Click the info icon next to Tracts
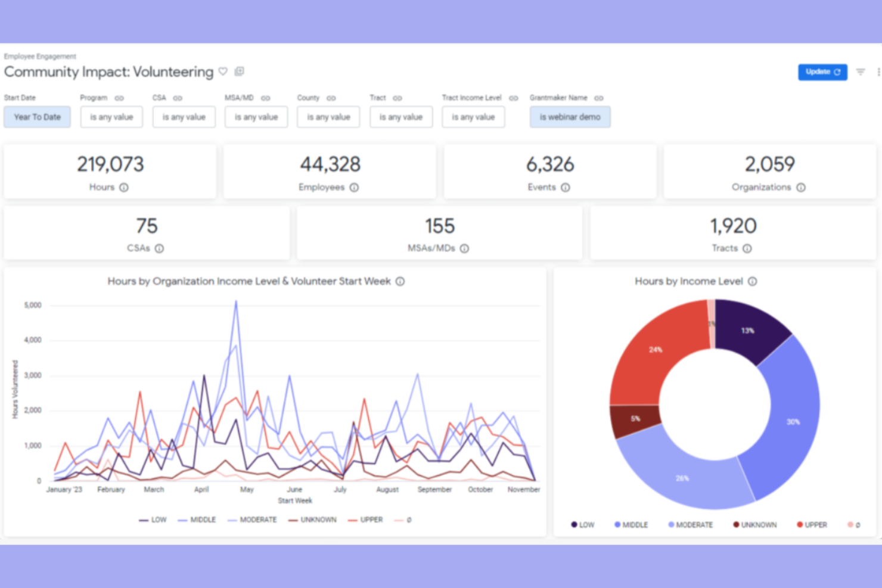Screen dimensions: 882x588 747,248
